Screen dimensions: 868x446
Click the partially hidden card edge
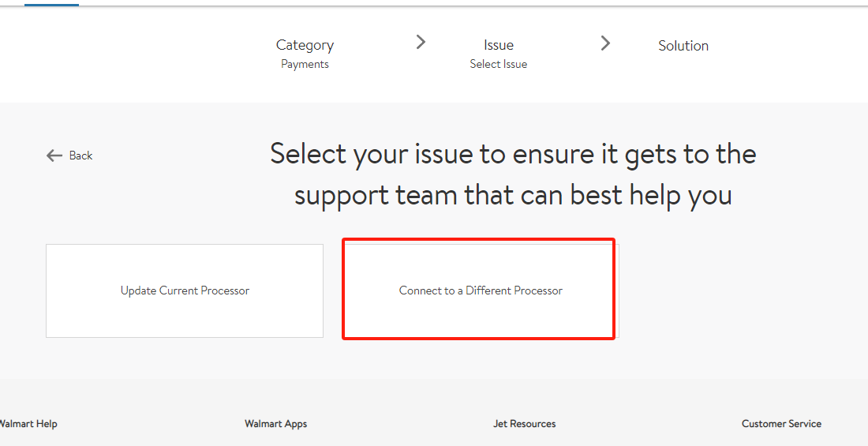point(618,290)
